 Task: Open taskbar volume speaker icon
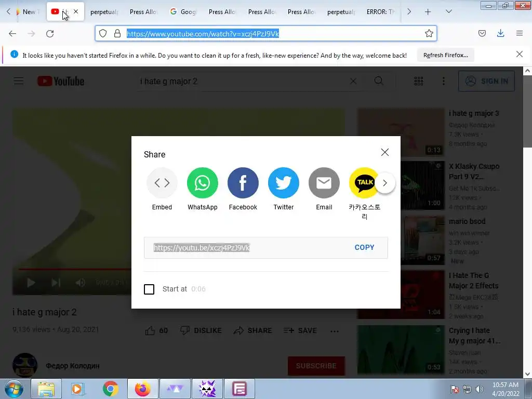480,389
